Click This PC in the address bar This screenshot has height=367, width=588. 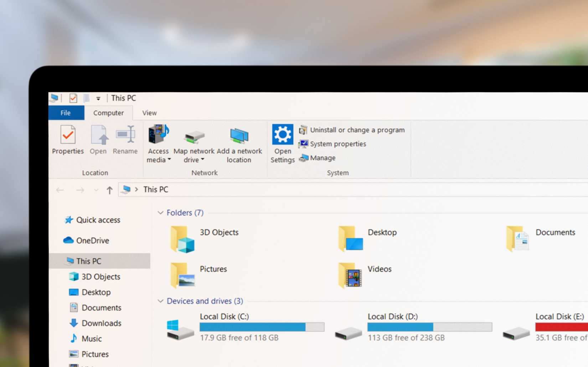pyautogui.click(x=156, y=189)
